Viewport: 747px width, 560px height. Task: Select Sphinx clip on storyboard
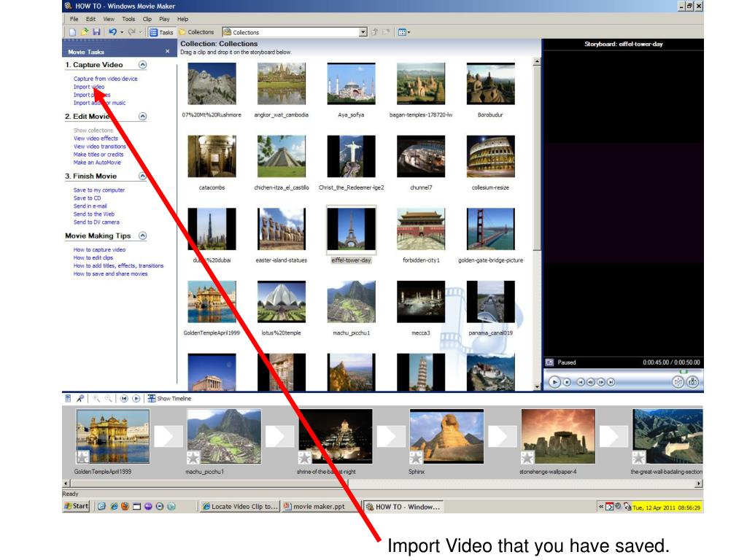click(446, 436)
